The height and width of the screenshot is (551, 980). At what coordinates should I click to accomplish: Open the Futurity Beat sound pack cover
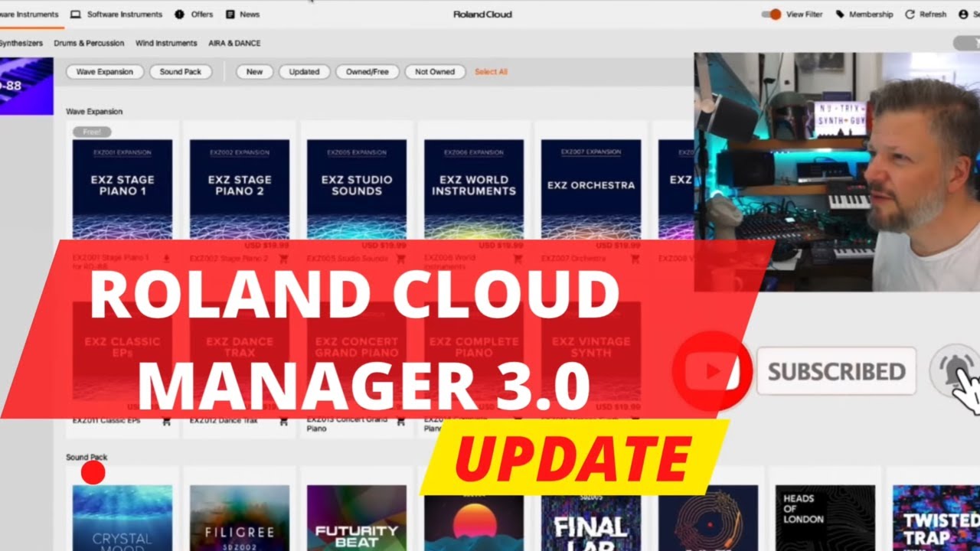point(357,518)
